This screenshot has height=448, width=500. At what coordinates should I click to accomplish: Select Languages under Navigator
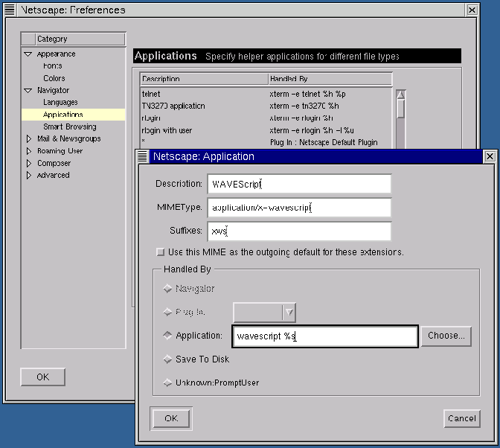tap(60, 103)
